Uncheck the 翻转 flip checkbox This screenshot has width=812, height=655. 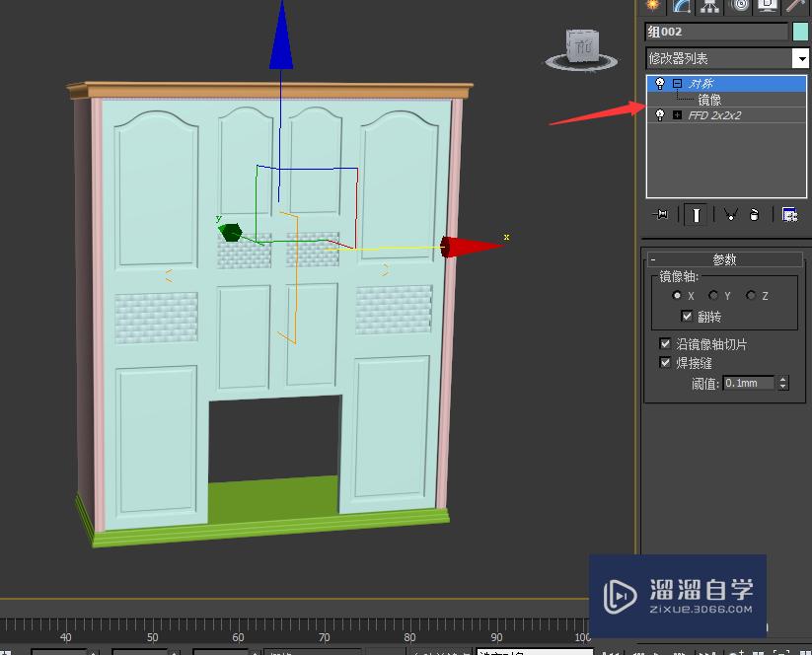point(687,316)
